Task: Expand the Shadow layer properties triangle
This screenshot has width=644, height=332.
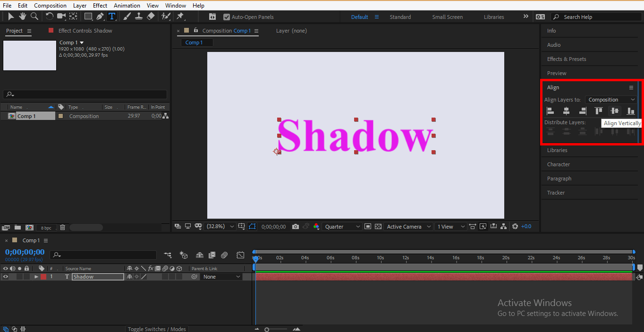Action: point(36,277)
